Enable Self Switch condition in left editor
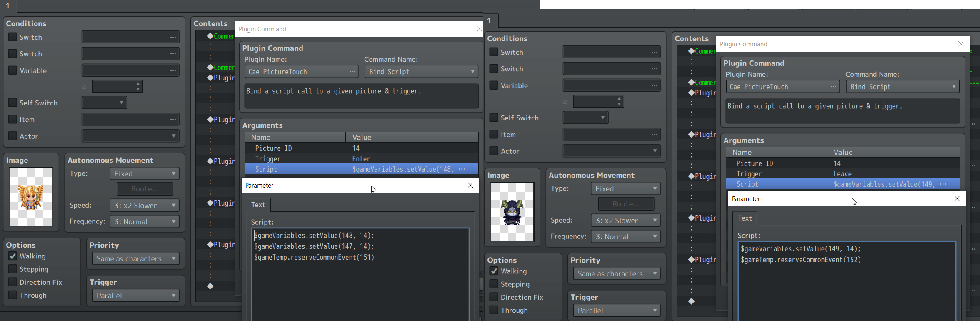The width and height of the screenshot is (980, 321). point(12,103)
